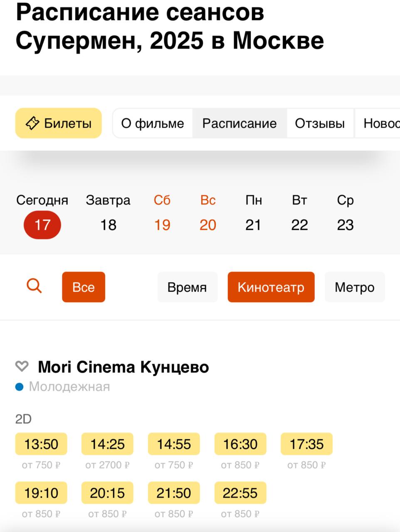Open the О фильме tab

point(153,123)
